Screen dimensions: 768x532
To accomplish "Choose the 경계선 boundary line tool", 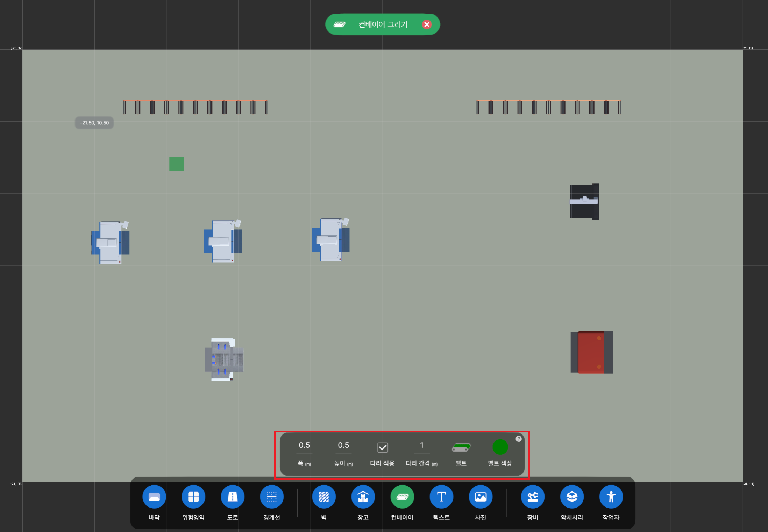I will click(x=272, y=497).
